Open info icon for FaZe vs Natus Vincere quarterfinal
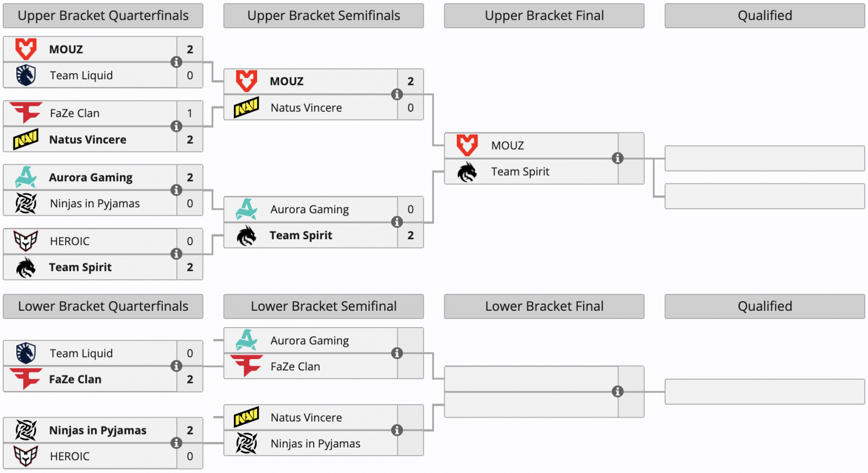 [x=176, y=126]
